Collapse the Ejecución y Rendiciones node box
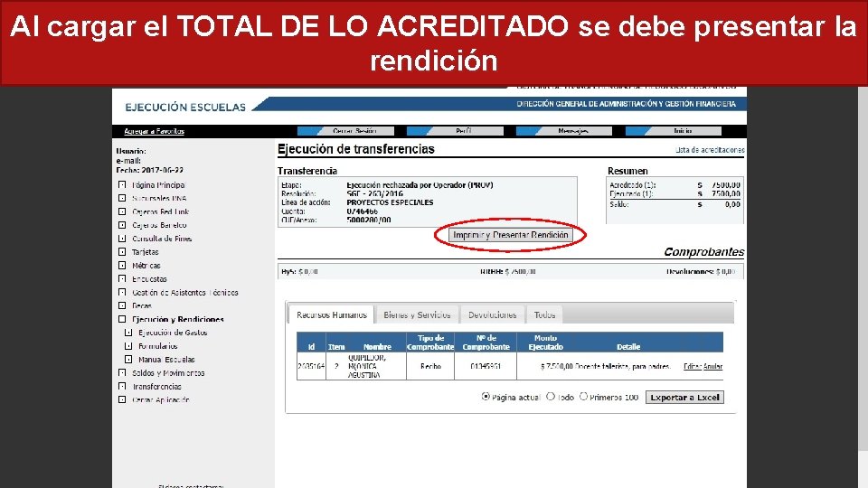 click(122, 319)
